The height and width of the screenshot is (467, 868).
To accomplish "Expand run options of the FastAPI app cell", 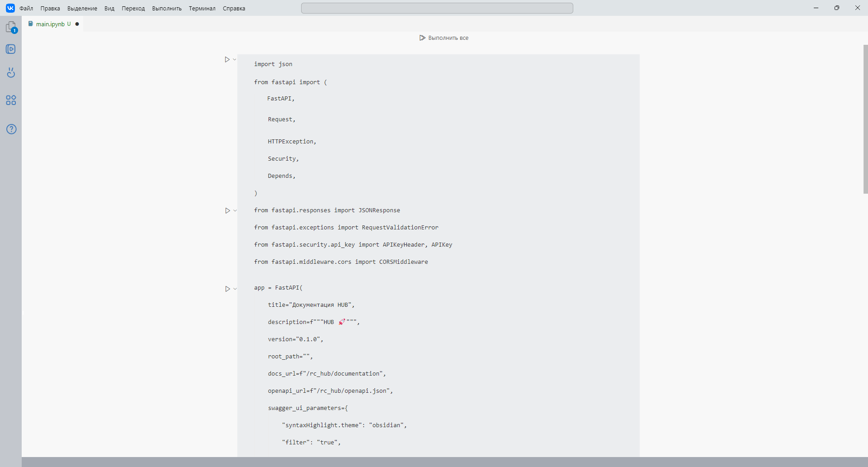I will click(x=234, y=288).
